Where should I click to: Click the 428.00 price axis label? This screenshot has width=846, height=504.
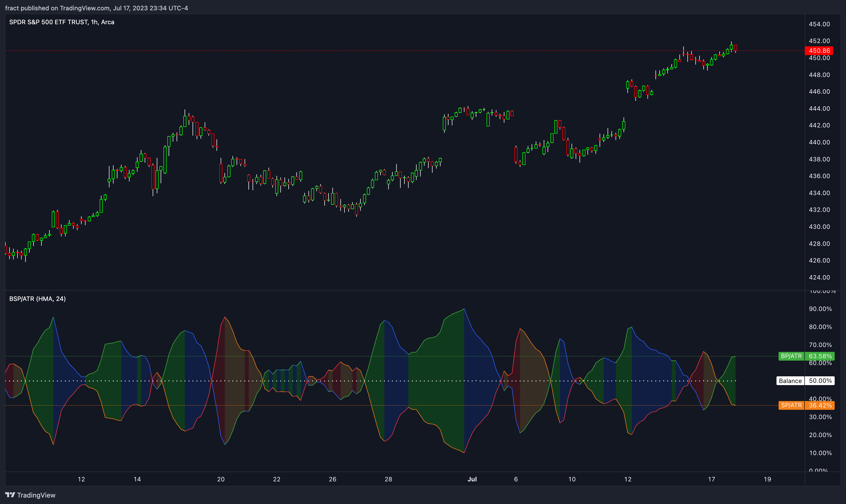point(819,244)
